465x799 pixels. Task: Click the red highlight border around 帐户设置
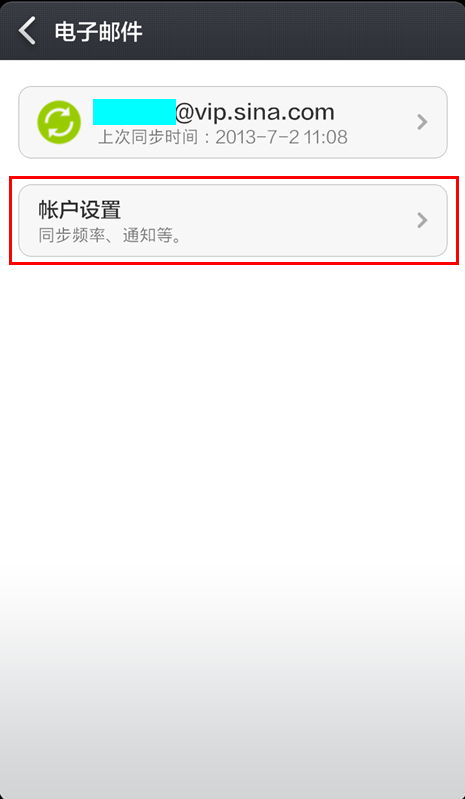pyautogui.click(x=234, y=177)
